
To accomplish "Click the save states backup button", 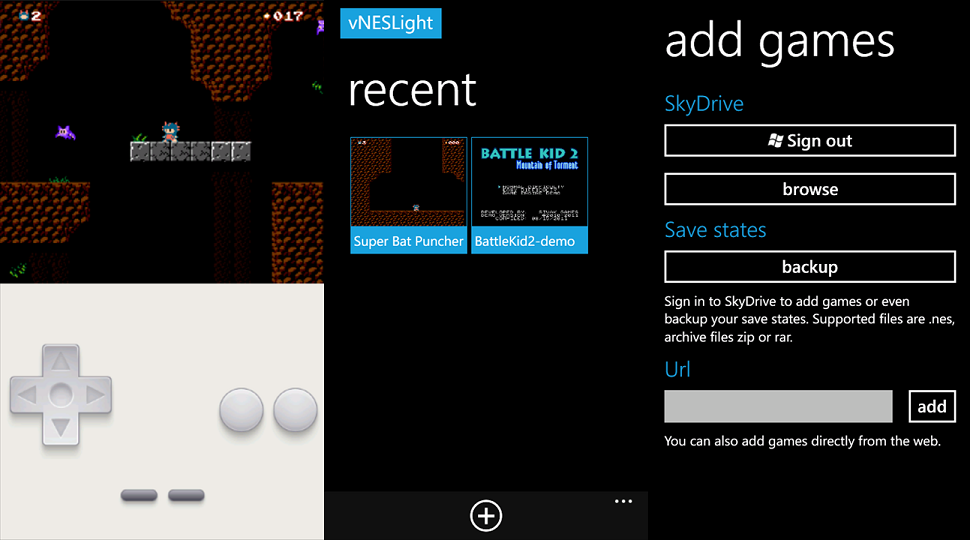I will (x=810, y=267).
